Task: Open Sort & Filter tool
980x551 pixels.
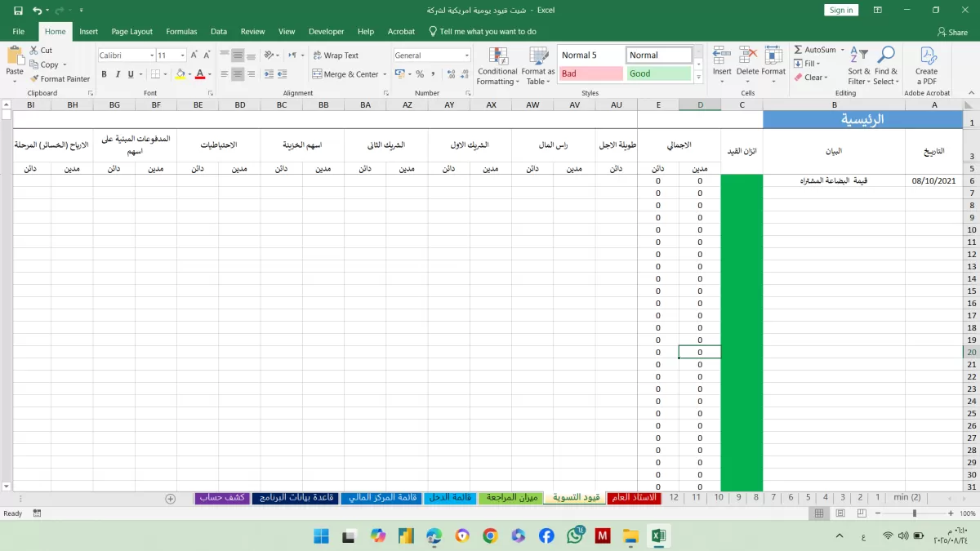Action: tap(859, 56)
